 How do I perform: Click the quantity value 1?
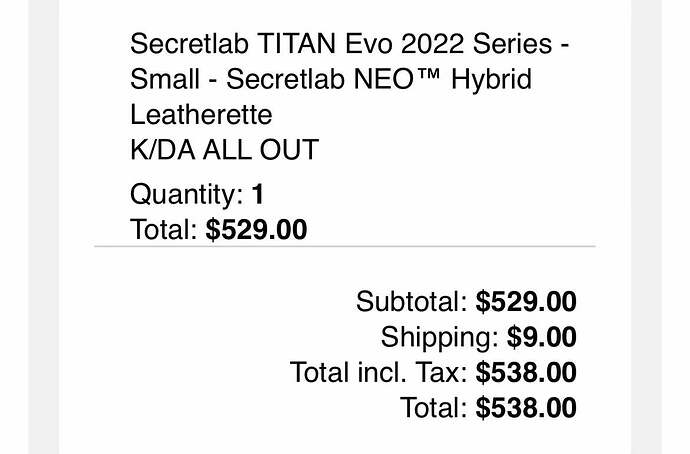point(259,193)
